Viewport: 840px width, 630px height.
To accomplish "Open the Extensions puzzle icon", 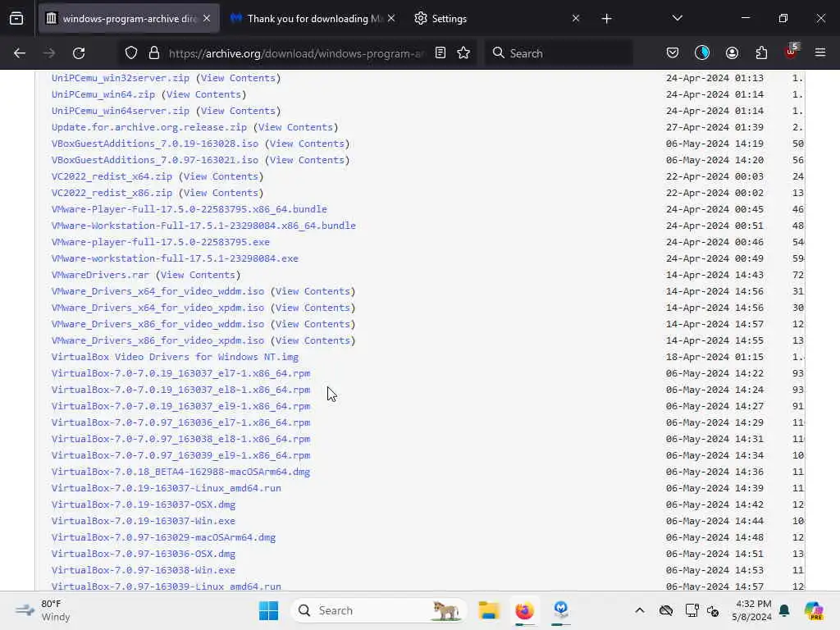I will [762, 53].
